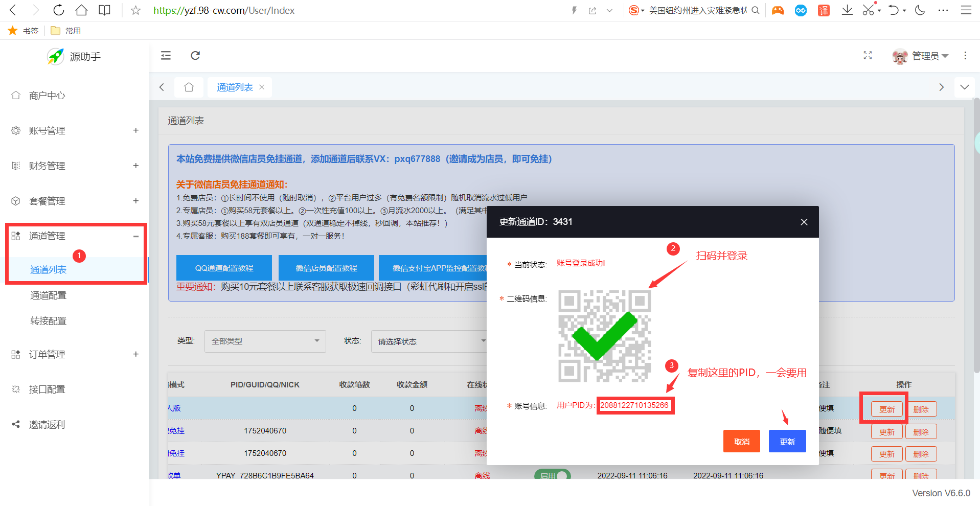
Task: Expand the 订单管理 menu
Action: (x=74, y=354)
